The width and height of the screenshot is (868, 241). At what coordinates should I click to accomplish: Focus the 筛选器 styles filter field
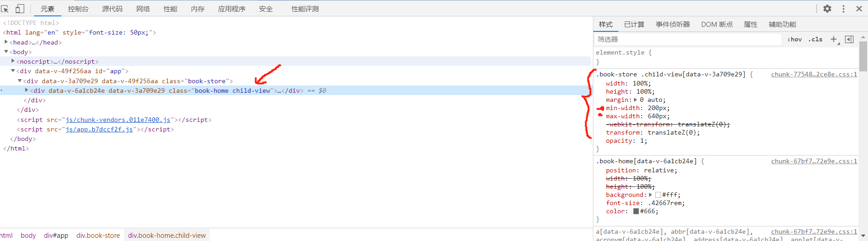click(x=687, y=40)
